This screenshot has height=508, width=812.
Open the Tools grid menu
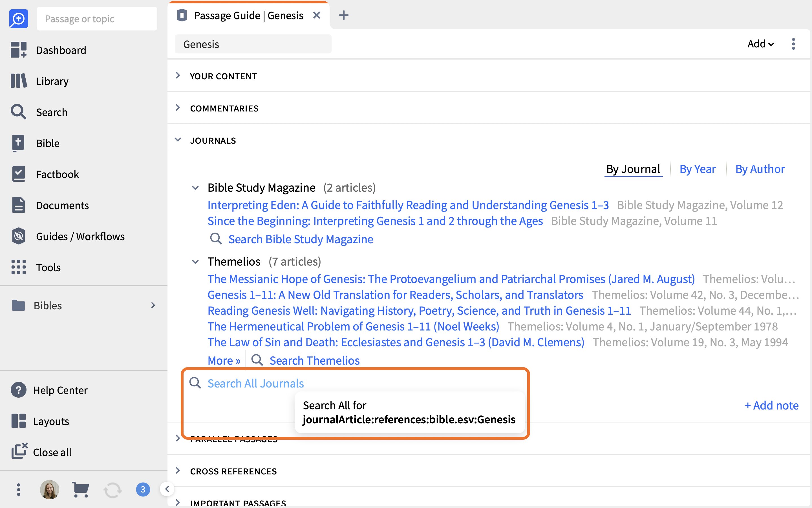36,268
